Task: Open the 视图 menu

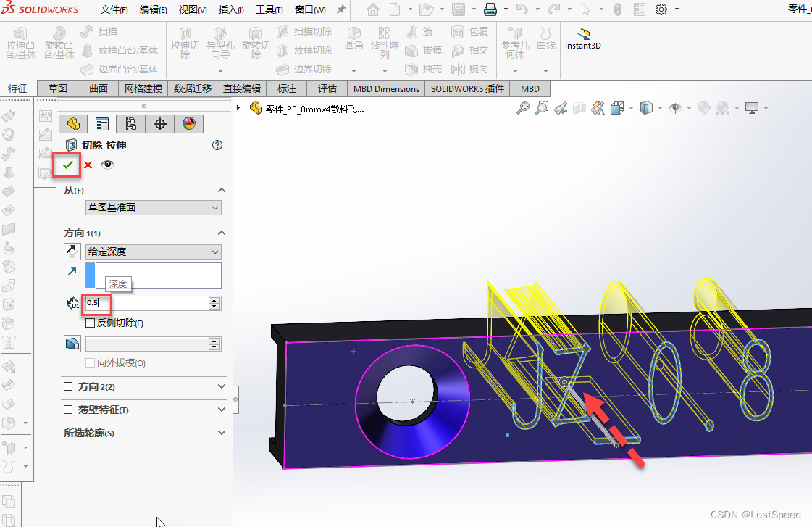Action: (x=193, y=9)
